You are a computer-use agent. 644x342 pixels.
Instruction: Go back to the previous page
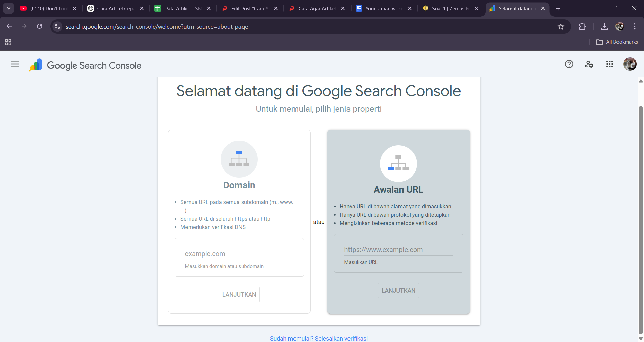(9, 26)
